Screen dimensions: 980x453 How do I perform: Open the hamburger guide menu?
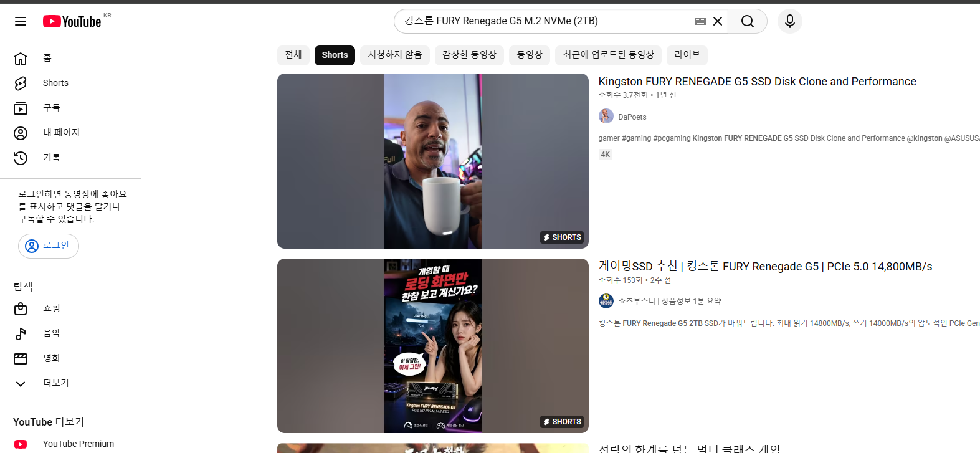click(21, 21)
